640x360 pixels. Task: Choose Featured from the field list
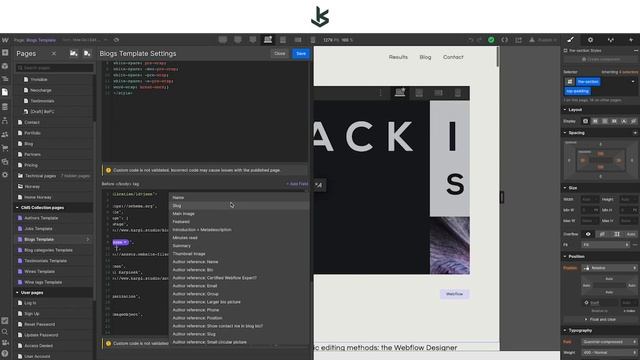(x=239, y=222)
